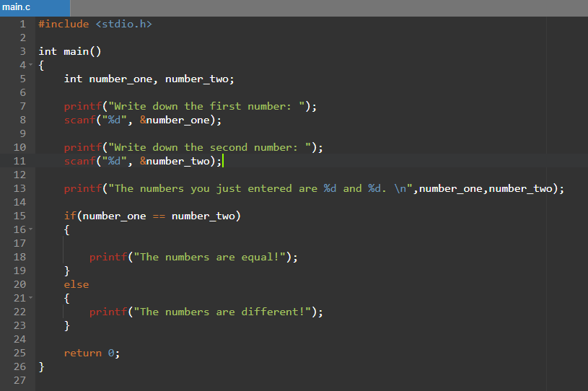Click on 'main()' function name at line 3

click(82, 51)
